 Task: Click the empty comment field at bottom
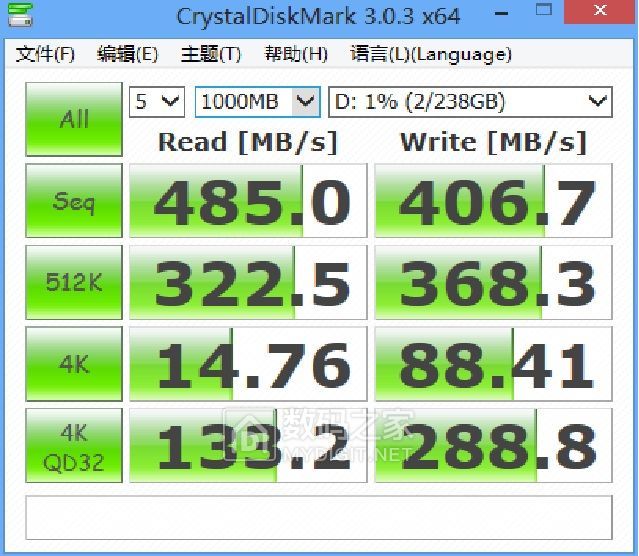(318, 517)
